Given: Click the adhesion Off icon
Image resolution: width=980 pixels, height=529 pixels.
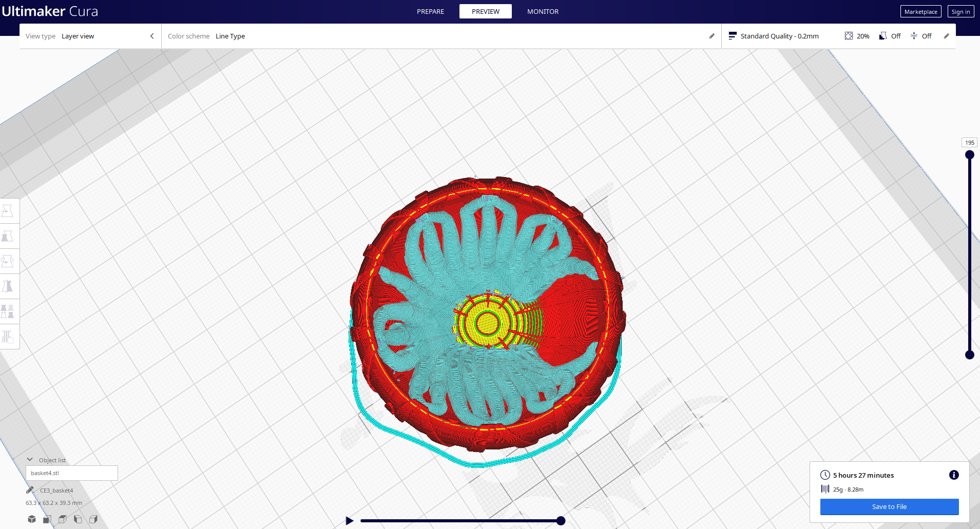Looking at the screenshot, I should (x=914, y=36).
